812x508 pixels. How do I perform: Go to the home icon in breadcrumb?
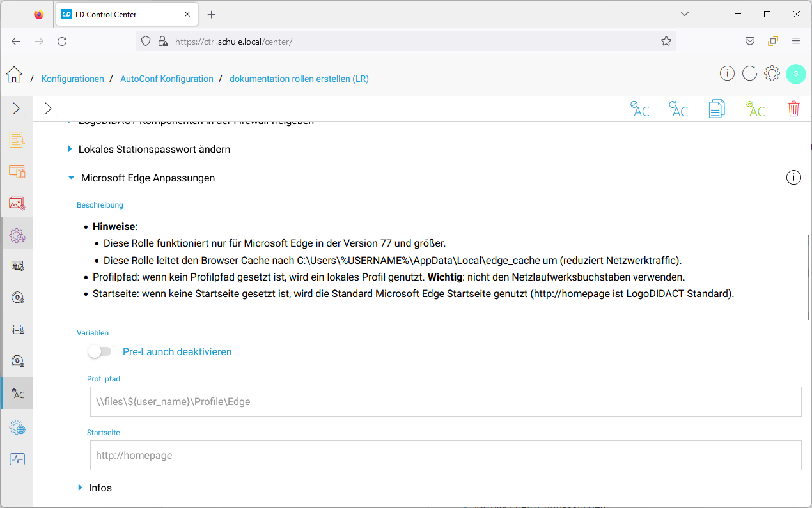click(14, 75)
